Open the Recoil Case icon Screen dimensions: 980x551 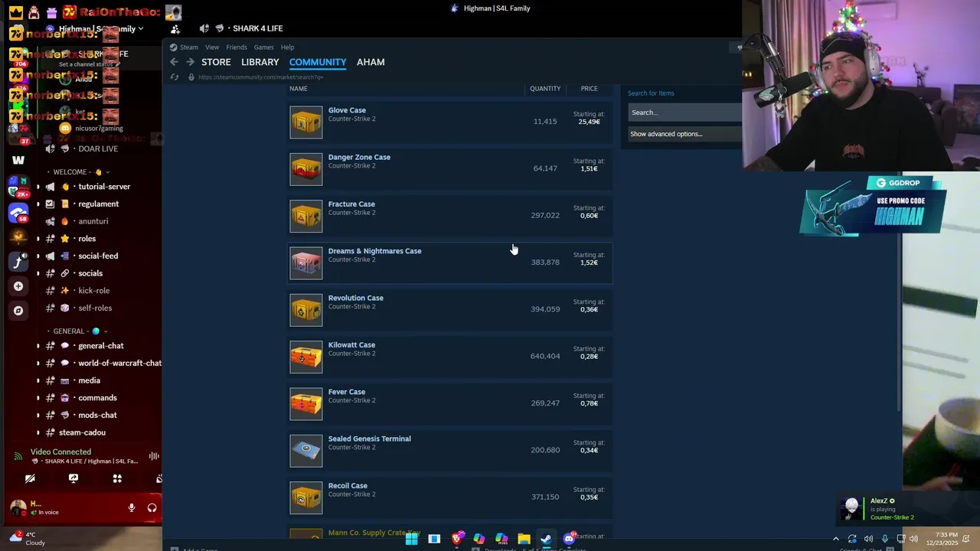tap(306, 497)
